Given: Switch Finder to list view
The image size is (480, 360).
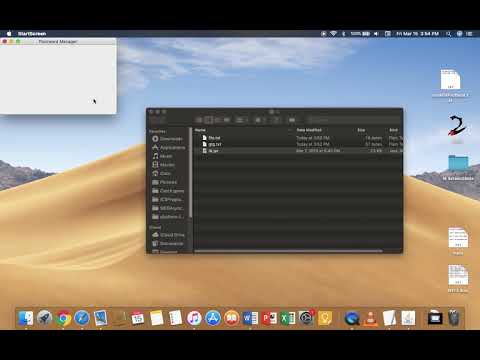Looking at the screenshot, I should [x=209, y=120].
